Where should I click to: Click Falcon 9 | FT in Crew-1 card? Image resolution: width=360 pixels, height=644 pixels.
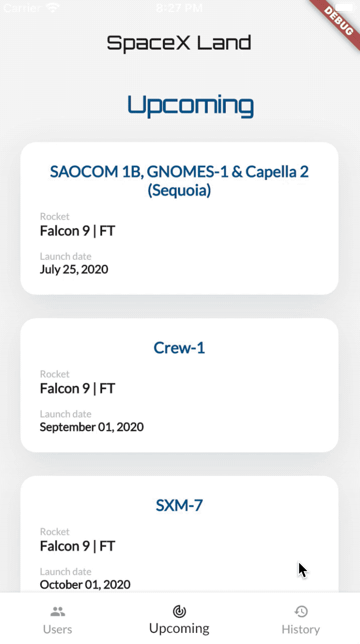click(77, 388)
